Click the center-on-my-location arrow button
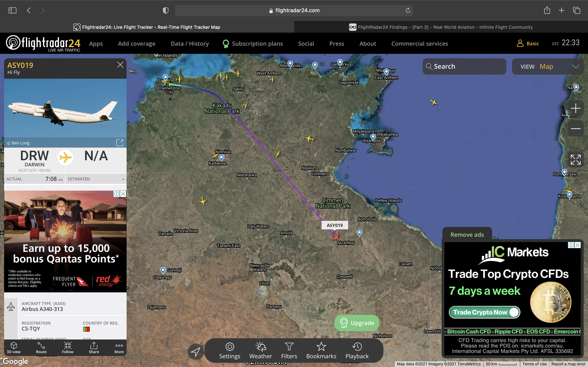The height and width of the screenshot is (367, 588). point(196,352)
